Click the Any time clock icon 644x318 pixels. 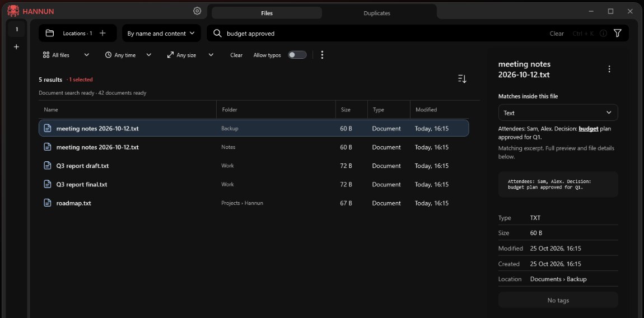109,55
